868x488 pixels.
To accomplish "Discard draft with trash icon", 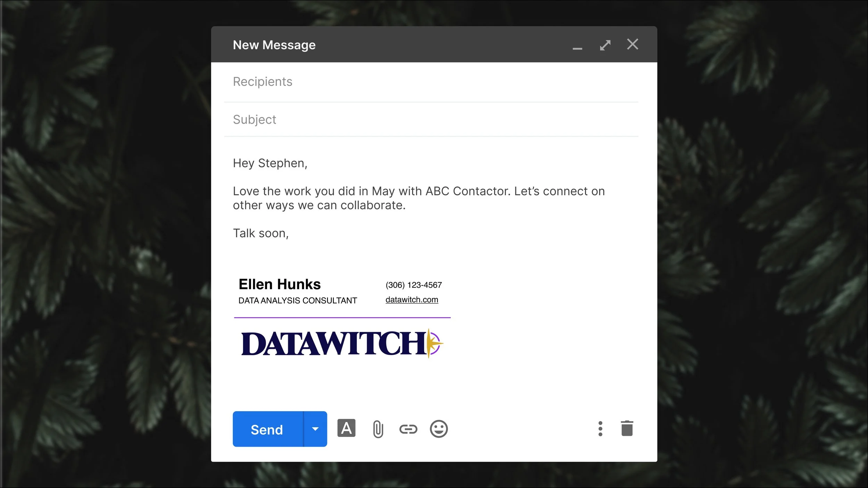I will (x=627, y=428).
